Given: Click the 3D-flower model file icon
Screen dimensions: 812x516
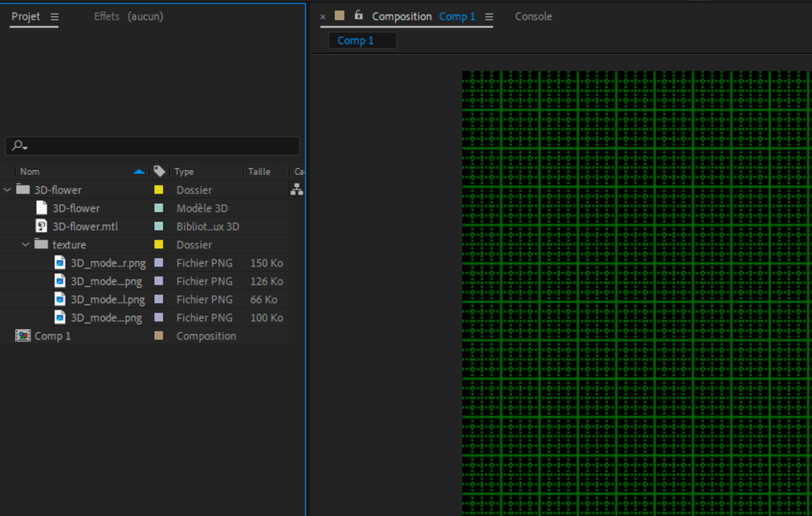Looking at the screenshot, I should point(41,208).
